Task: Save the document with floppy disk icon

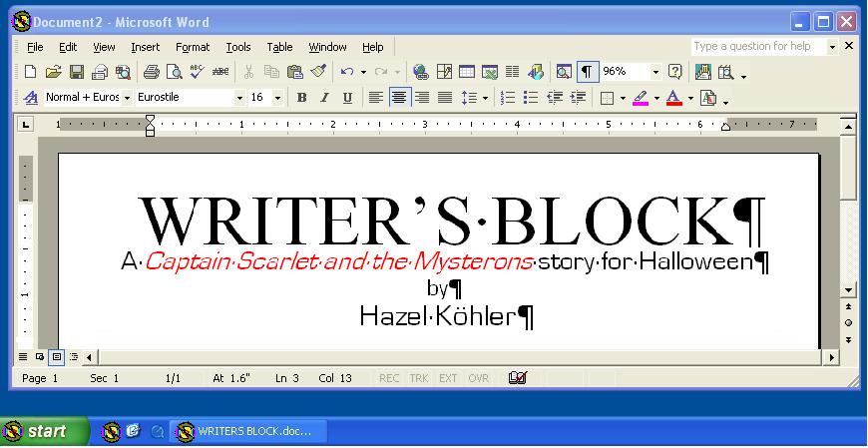Action: 77,72
